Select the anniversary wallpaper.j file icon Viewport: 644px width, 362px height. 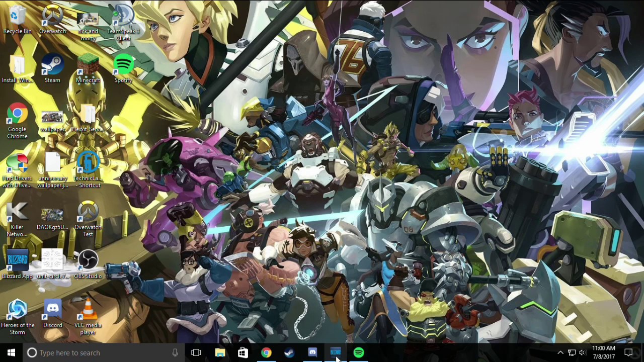click(52, 171)
